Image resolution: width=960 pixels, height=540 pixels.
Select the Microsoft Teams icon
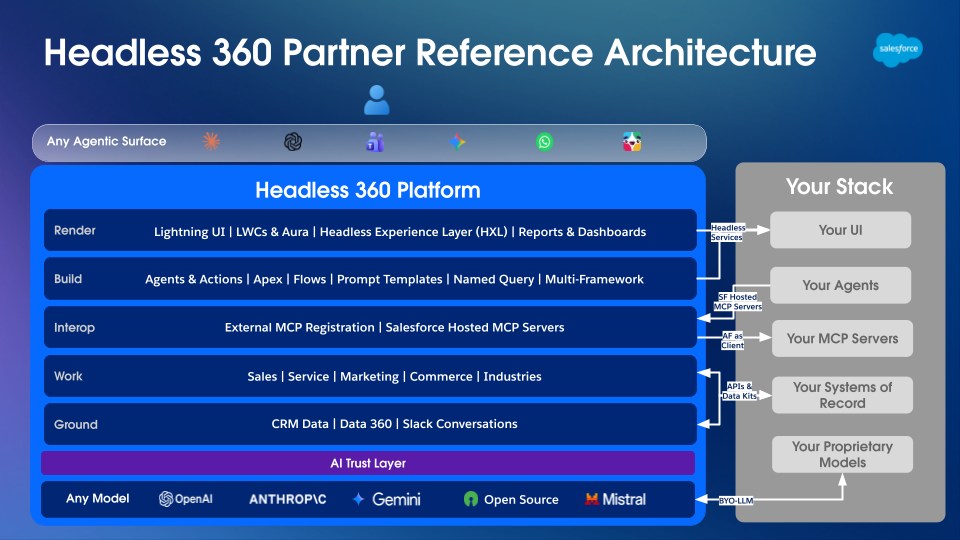[x=375, y=142]
